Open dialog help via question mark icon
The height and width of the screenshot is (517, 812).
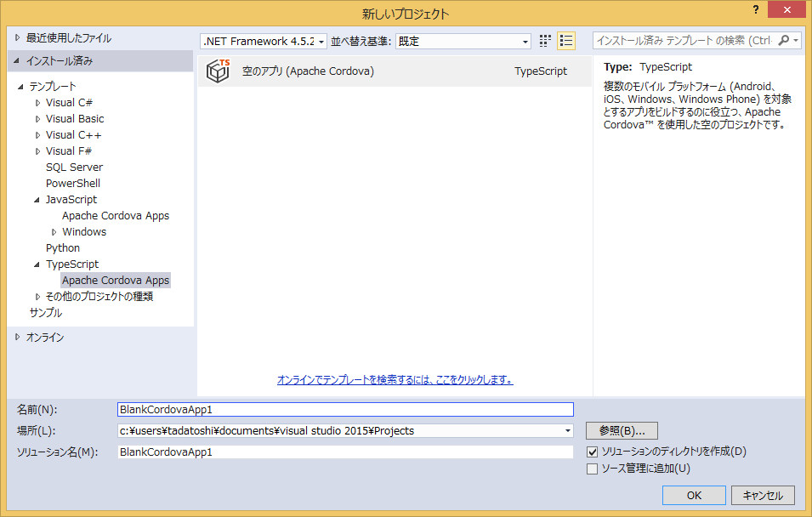[x=756, y=10]
